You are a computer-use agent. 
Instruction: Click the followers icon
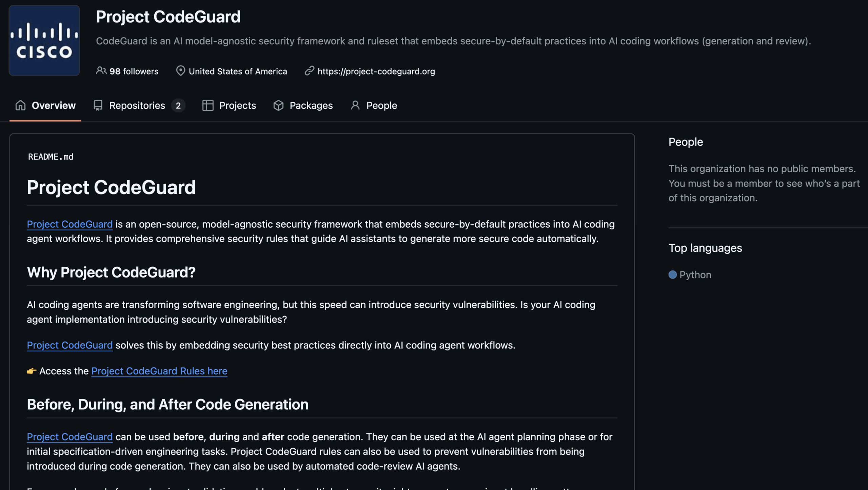click(101, 71)
